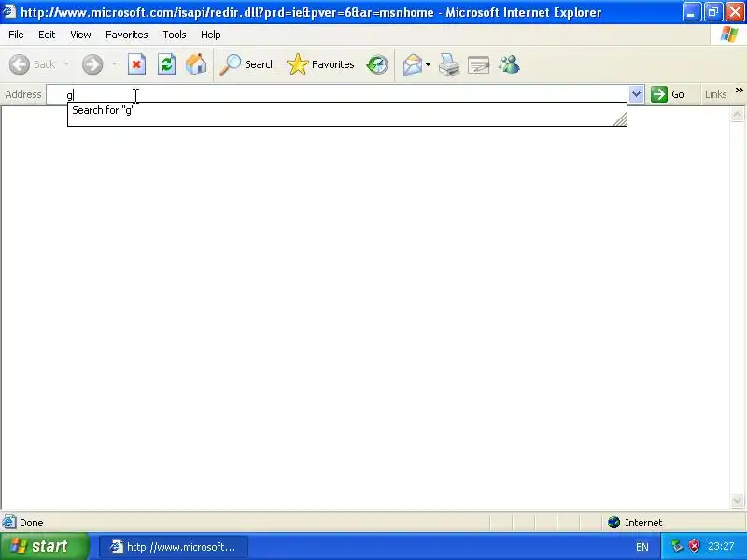The width and height of the screenshot is (747, 560).
Task: Open the Search pane magnifier
Action: tap(230, 64)
